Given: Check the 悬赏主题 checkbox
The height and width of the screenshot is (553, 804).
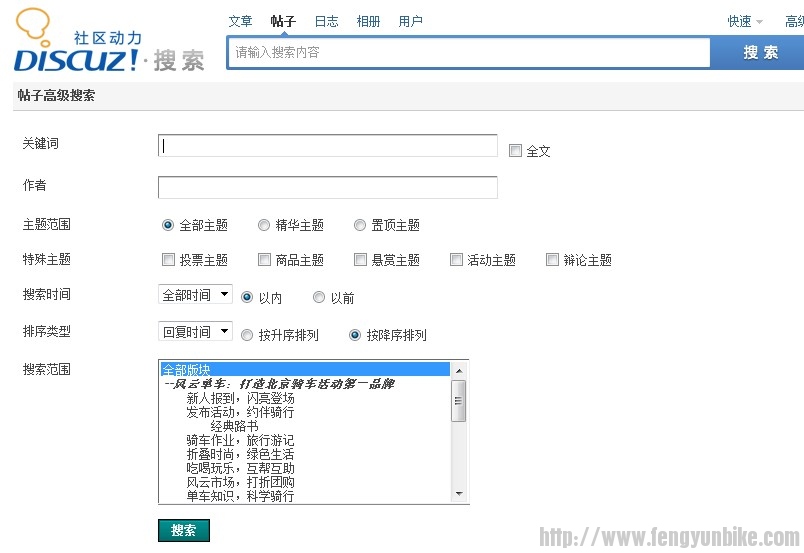Looking at the screenshot, I should (x=360, y=260).
